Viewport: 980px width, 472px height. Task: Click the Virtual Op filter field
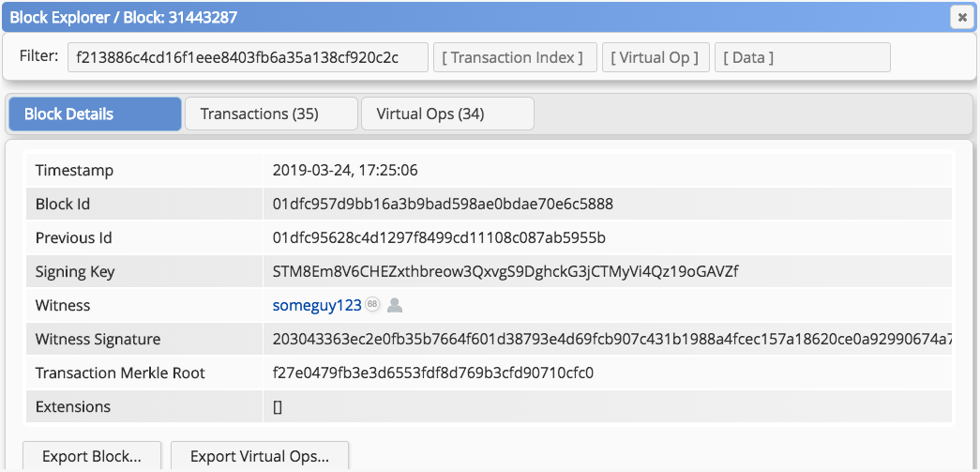click(655, 57)
